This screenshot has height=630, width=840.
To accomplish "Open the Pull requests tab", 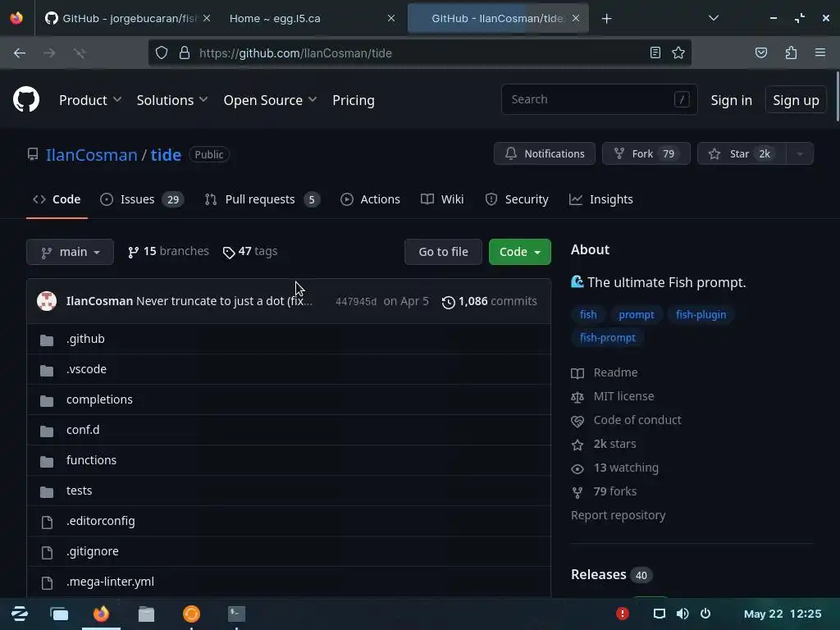I will tap(262, 199).
